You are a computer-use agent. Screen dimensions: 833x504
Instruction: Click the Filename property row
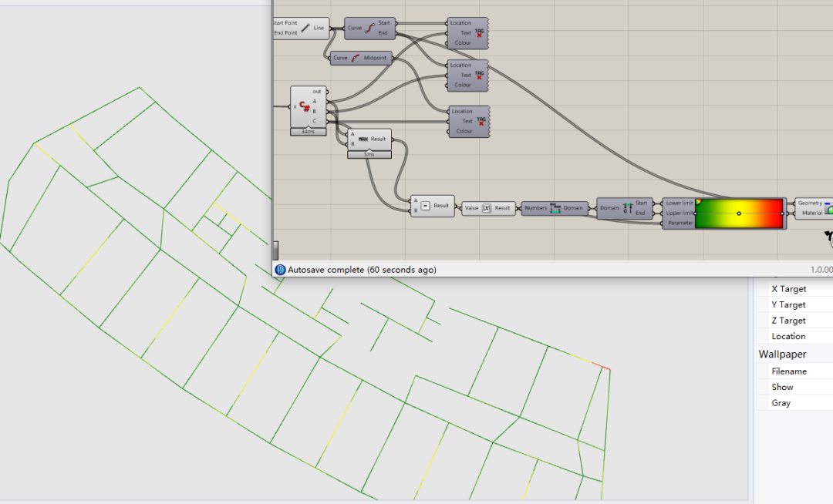[x=794, y=371]
